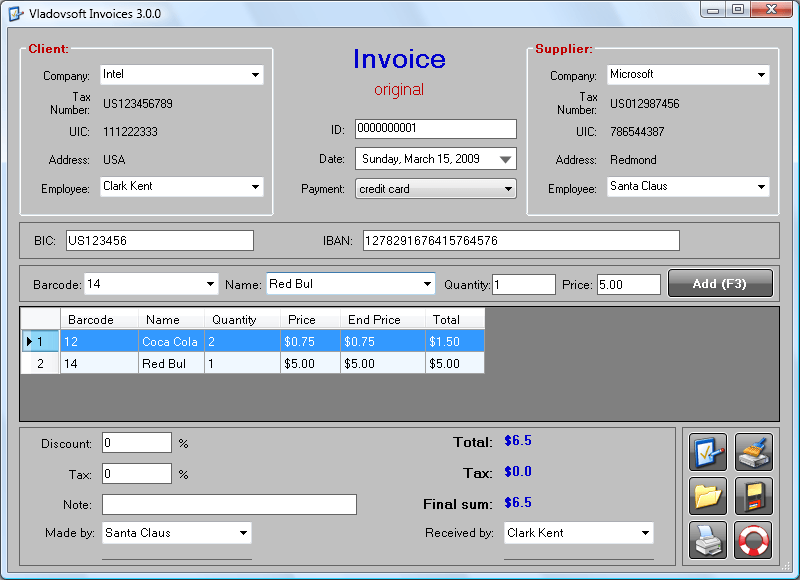Image resolution: width=800 pixels, height=580 pixels.
Task: Click the new invoice icon with checkmark and pencil
Action: coord(707,452)
